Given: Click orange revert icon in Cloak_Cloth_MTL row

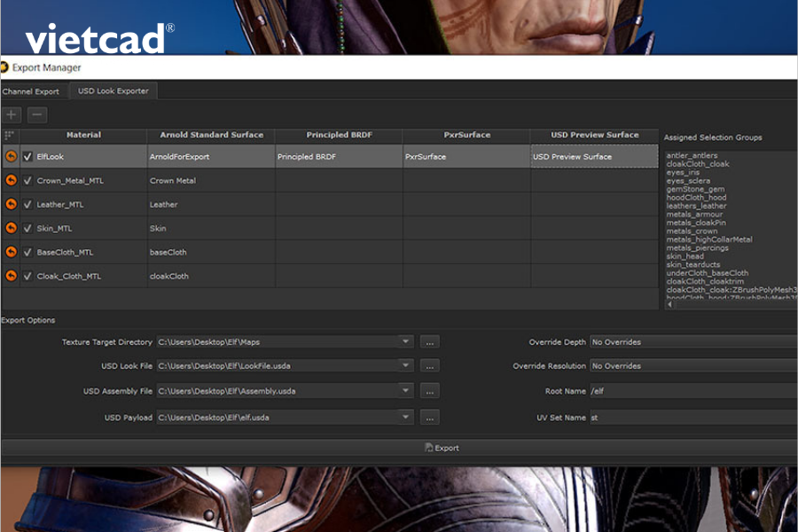Looking at the screenshot, I should click(11, 276).
